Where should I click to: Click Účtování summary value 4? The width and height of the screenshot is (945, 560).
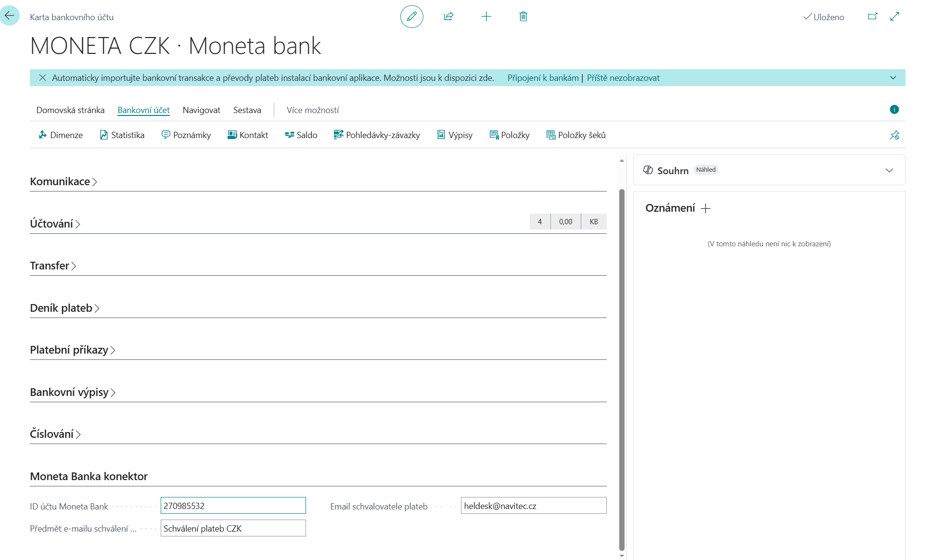[540, 222]
